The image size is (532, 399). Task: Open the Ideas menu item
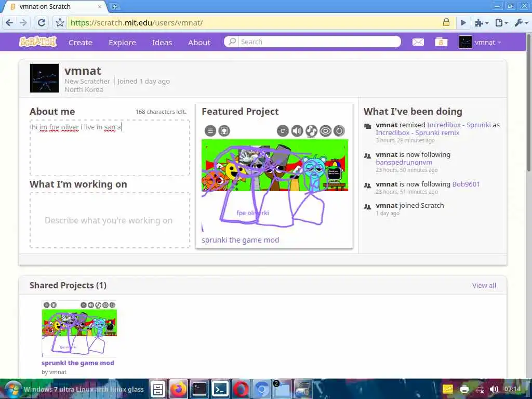coord(162,43)
